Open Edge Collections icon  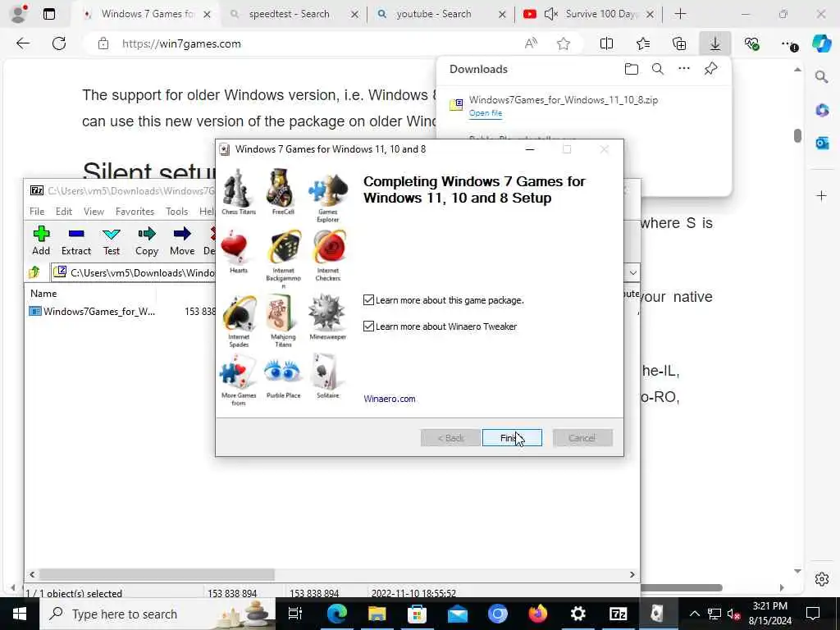coord(679,43)
